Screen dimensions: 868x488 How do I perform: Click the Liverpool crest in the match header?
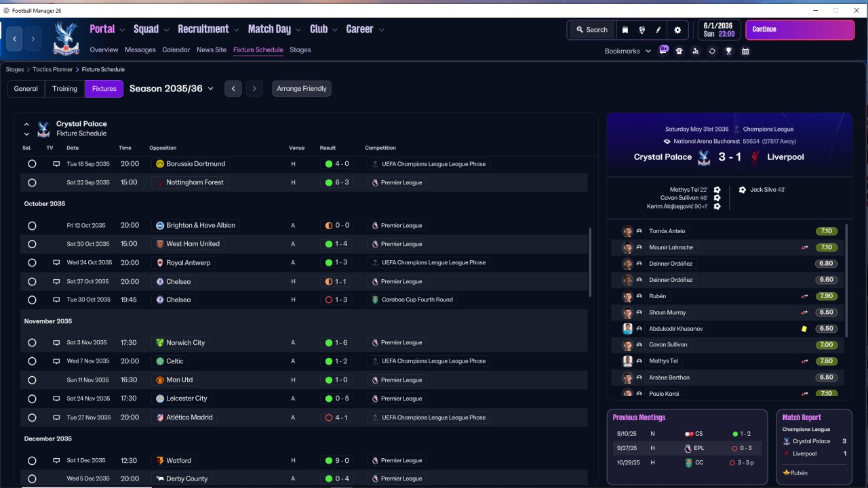pos(754,157)
